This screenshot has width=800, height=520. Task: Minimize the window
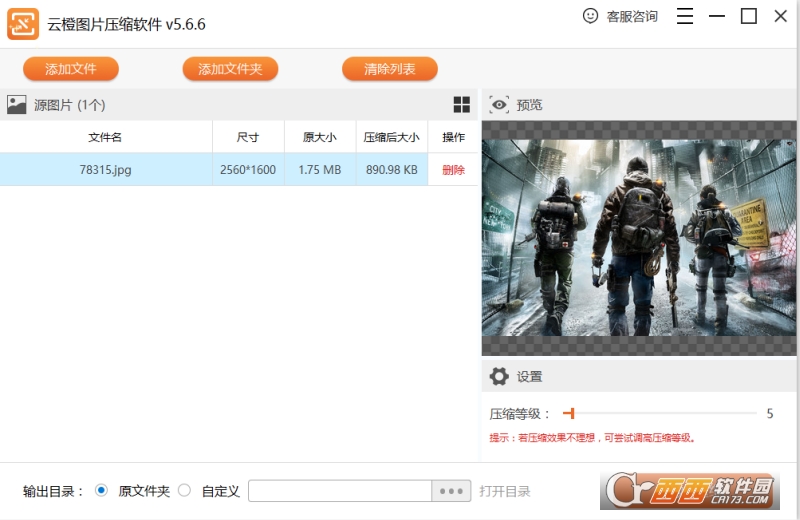pos(717,16)
